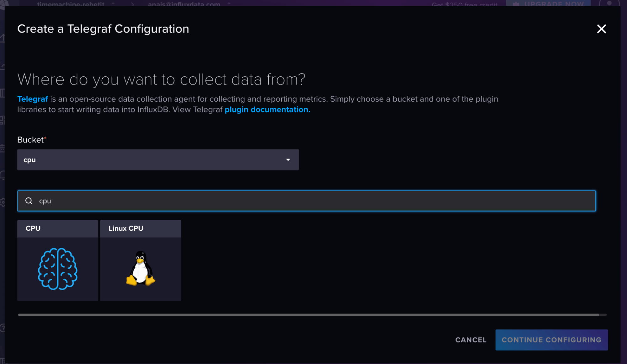Close the Telegraf Configuration dialog
Image resolution: width=627 pixels, height=364 pixels.
601,29
